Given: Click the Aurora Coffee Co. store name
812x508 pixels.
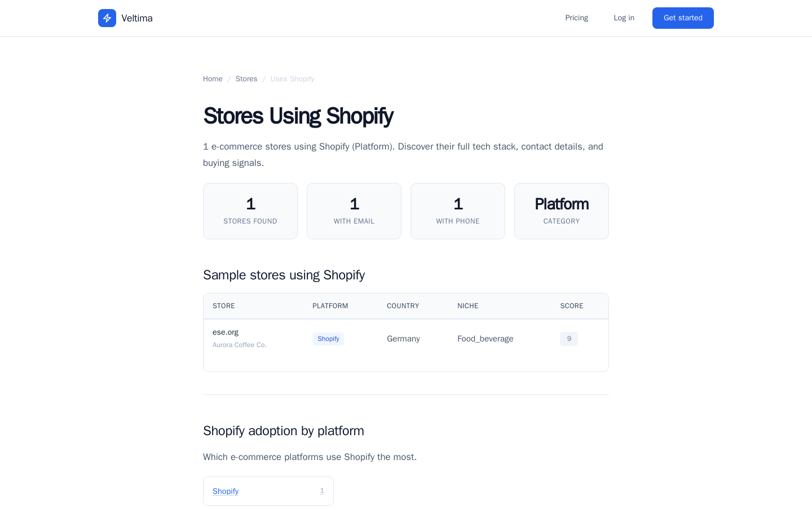Looking at the screenshot, I should point(240,345).
